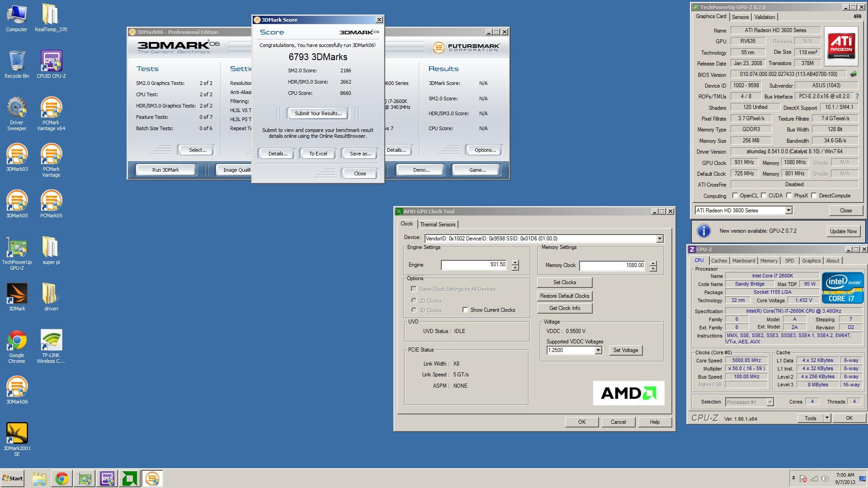Toggle CUDA checkbox in GPU-Z

764,196
